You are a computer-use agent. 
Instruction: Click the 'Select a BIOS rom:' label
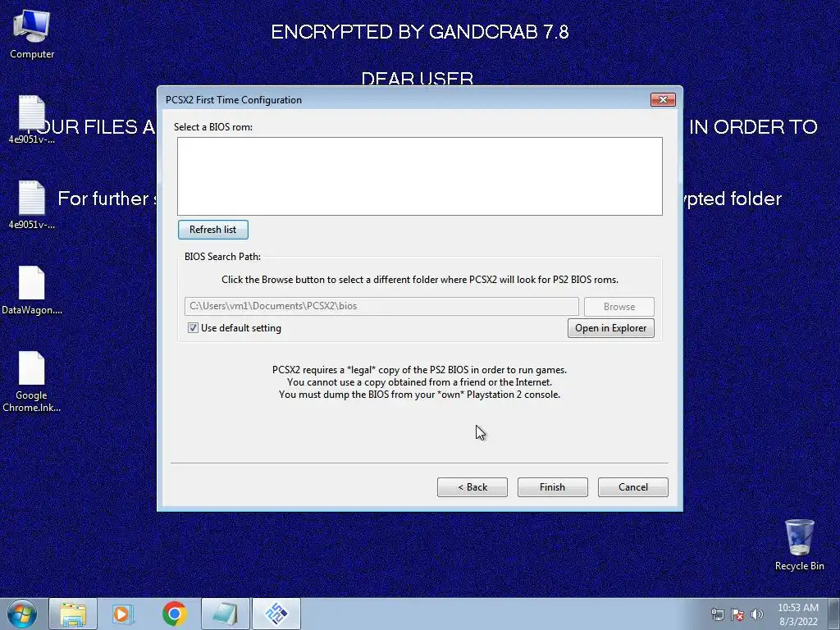[x=213, y=127]
